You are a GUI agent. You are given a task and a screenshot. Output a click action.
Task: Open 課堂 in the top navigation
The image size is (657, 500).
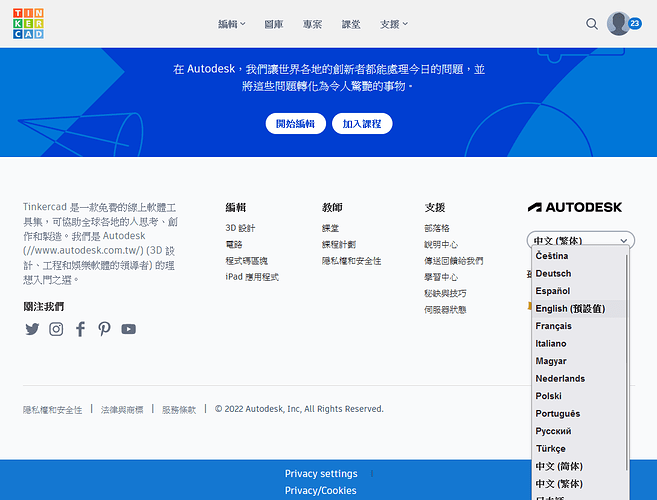point(351,24)
